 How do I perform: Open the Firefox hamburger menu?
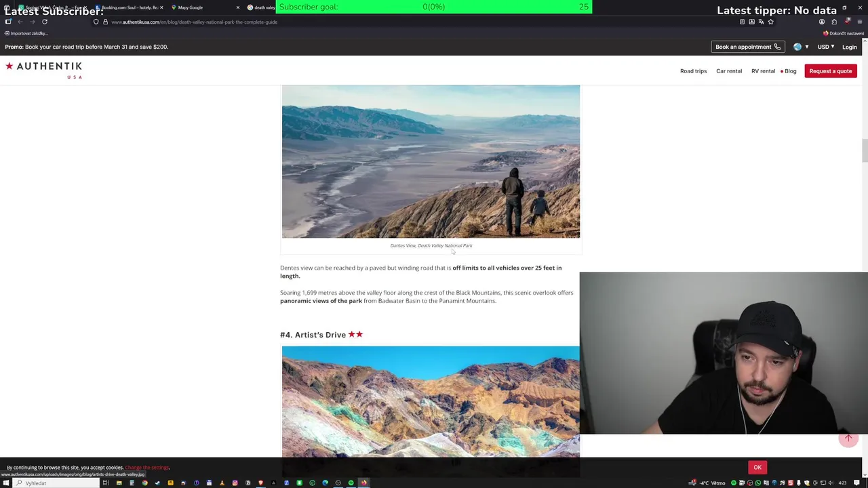(x=859, y=22)
